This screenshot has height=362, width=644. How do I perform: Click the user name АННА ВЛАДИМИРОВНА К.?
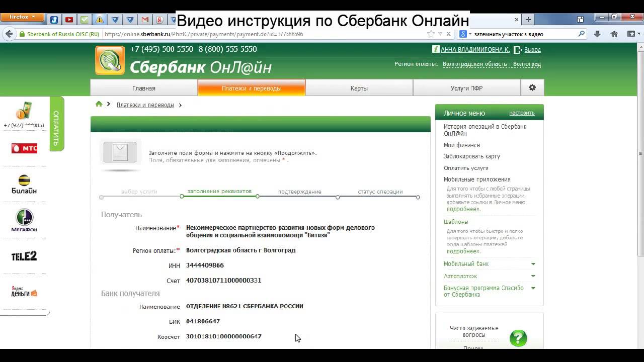click(x=475, y=50)
